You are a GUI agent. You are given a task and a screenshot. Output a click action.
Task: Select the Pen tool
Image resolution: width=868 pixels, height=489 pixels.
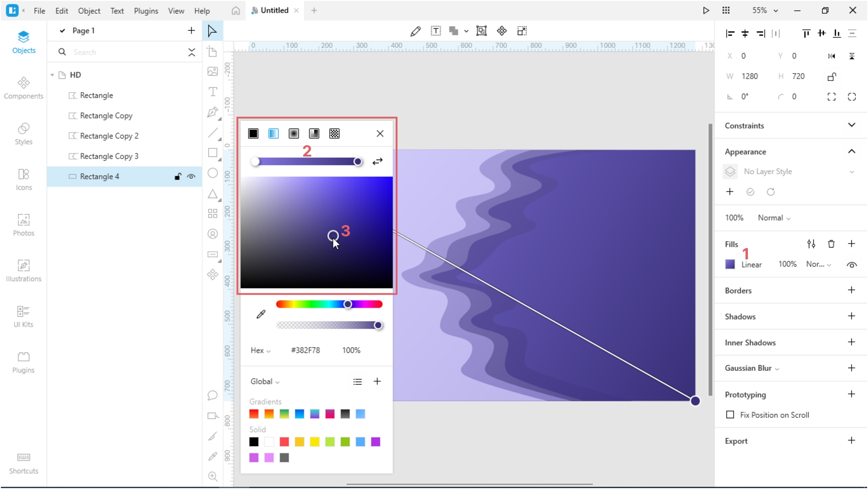coord(212,112)
